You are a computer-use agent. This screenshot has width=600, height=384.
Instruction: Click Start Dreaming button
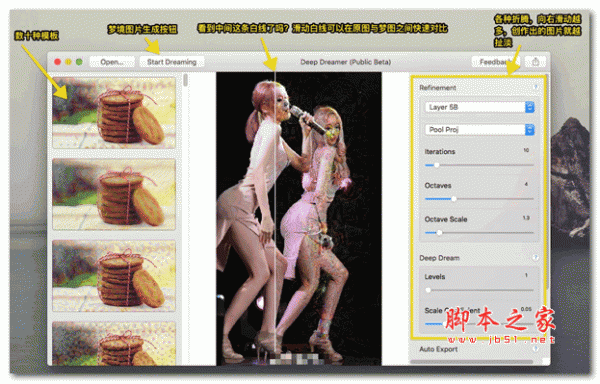click(x=172, y=62)
